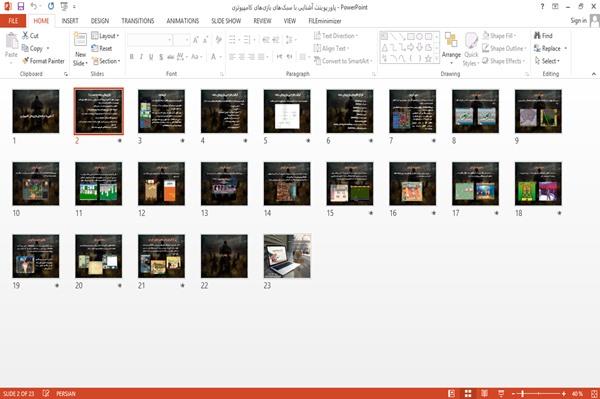The height and width of the screenshot is (399, 600).
Task: Click the Normal view icon in status bar
Action: click(452, 393)
